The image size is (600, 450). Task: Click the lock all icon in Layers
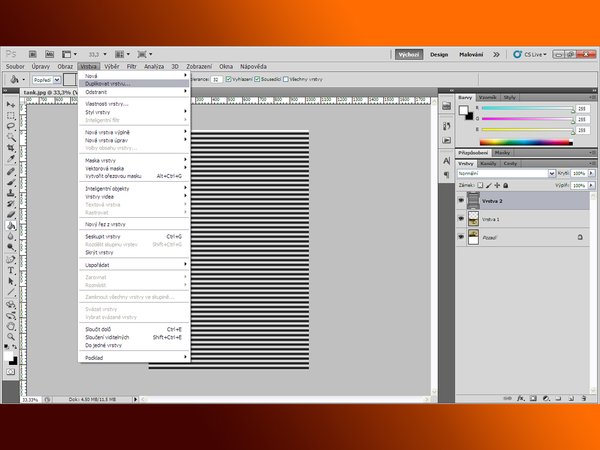503,185
